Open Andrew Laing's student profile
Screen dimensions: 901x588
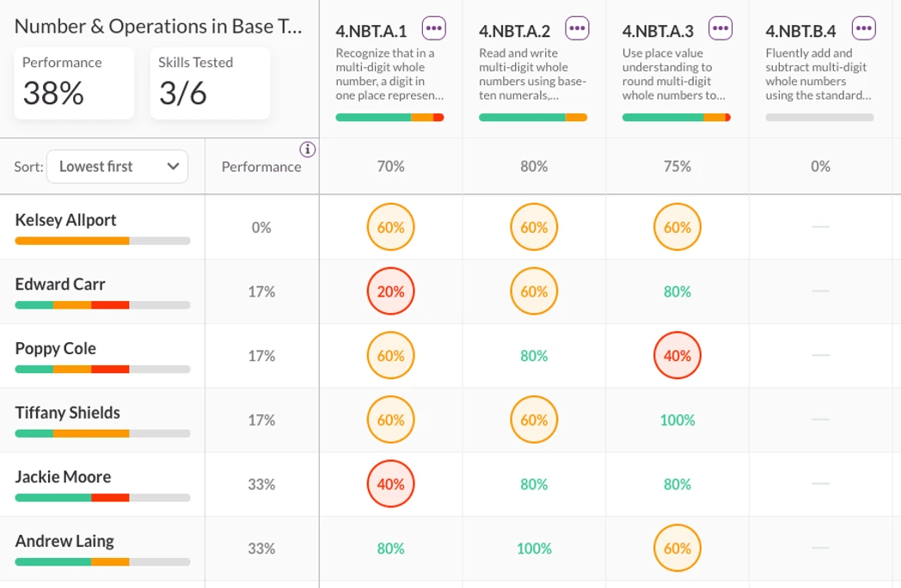point(63,541)
